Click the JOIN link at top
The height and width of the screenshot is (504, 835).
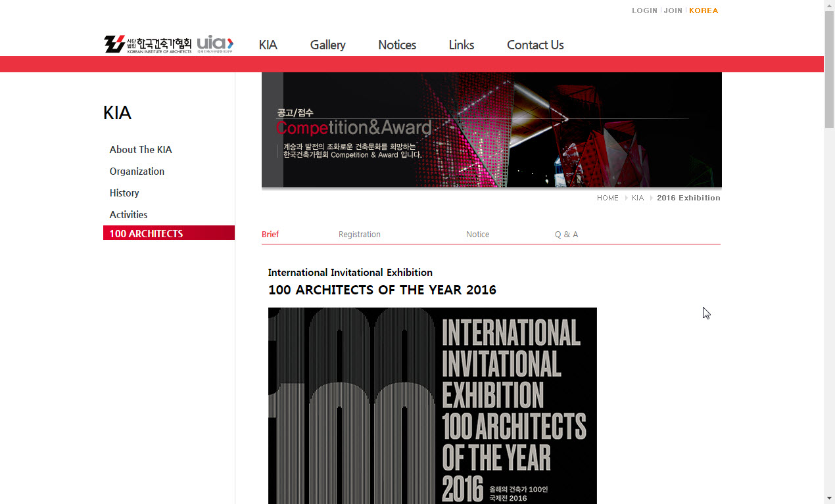673,11
